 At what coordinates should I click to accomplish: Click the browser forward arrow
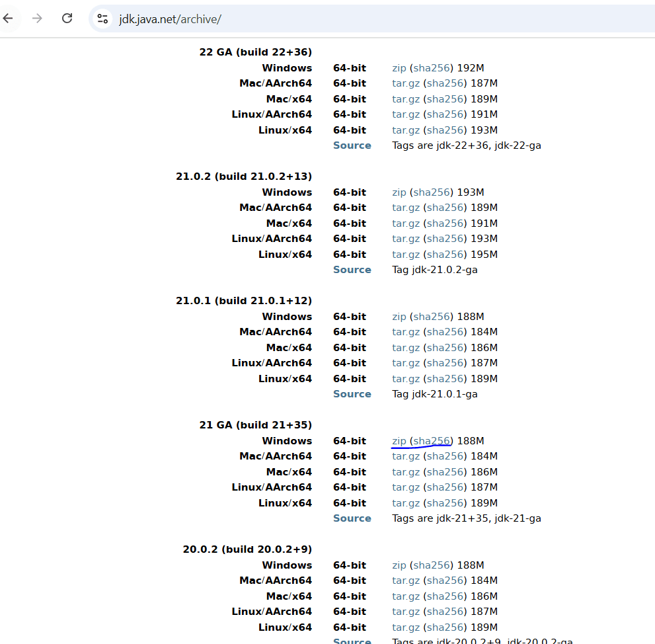pos(38,19)
